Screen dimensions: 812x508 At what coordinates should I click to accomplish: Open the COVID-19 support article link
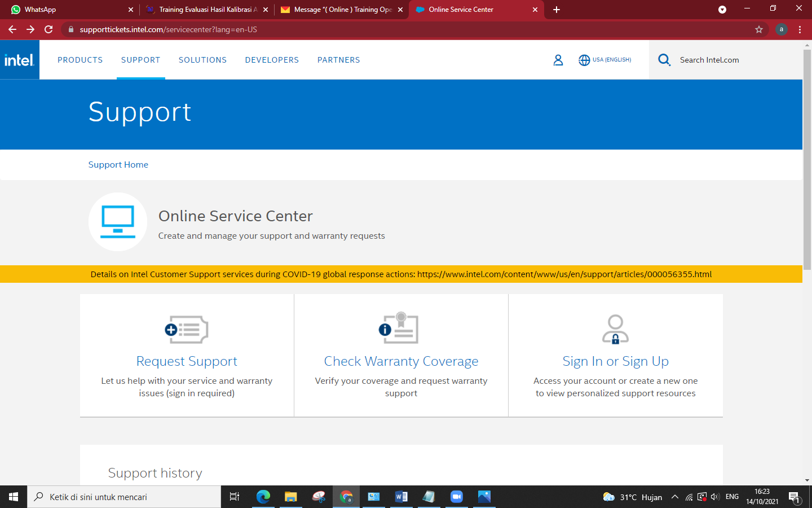coord(564,274)
